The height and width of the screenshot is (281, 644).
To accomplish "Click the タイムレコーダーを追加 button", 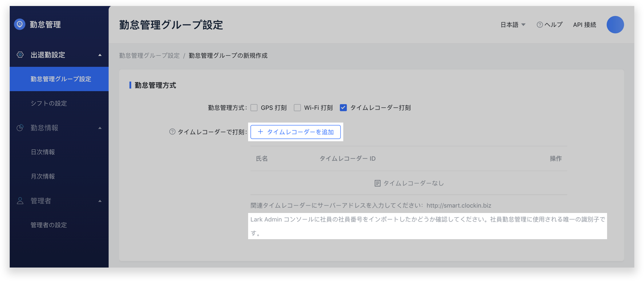I will pos(296,132).
